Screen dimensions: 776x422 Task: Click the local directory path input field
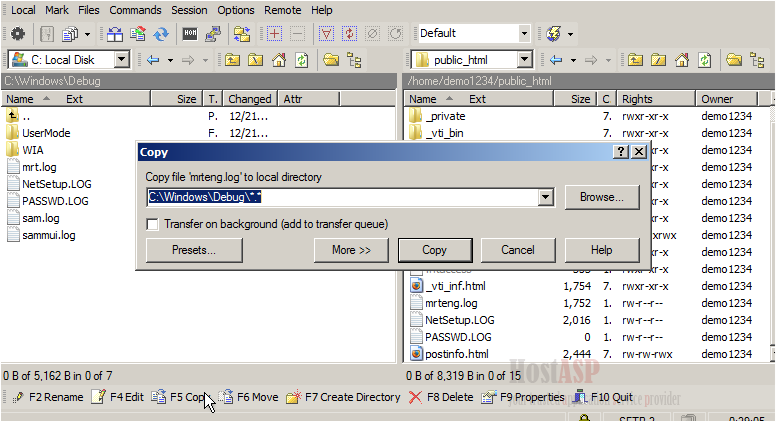pos(343,197)
